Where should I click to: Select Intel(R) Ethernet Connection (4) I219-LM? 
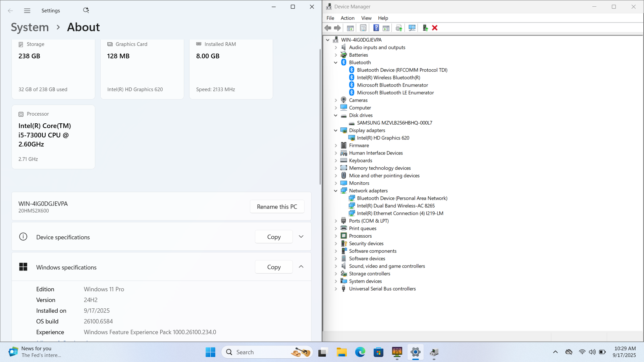coord(400,213)
